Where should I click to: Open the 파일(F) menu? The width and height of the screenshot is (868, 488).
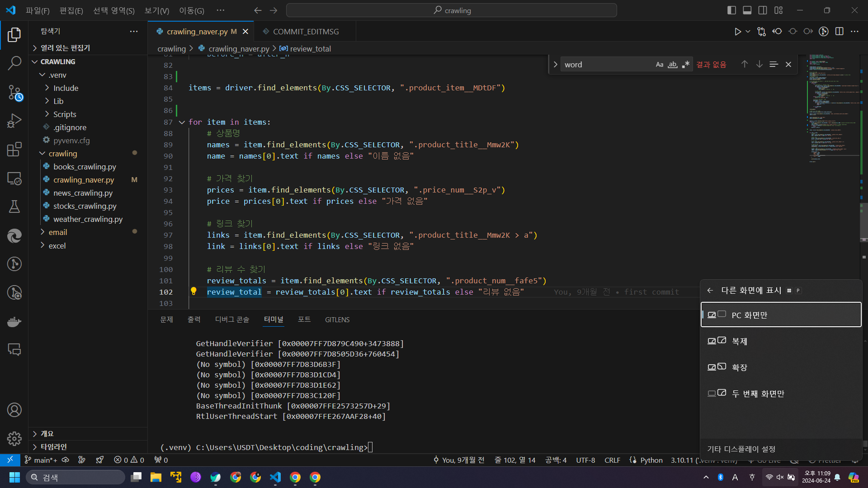38,10
